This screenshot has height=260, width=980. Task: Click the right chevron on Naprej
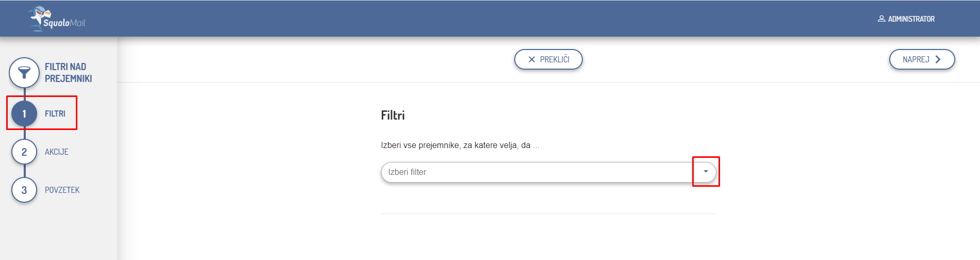(x=938, y=59)
